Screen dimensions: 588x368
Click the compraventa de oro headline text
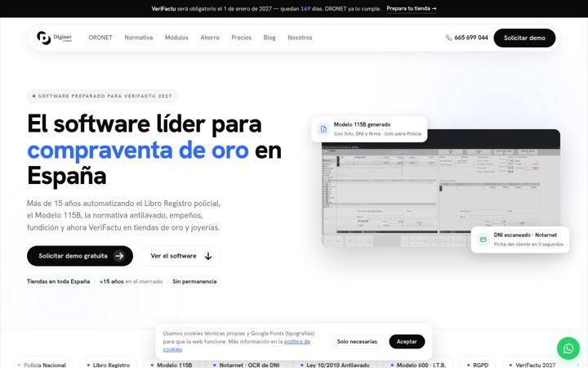(x=138, y=150)
